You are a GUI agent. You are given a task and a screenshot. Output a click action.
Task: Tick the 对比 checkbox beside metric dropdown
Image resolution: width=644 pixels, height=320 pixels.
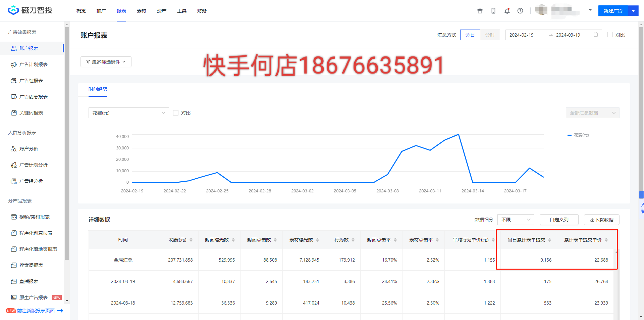[176, 113]
